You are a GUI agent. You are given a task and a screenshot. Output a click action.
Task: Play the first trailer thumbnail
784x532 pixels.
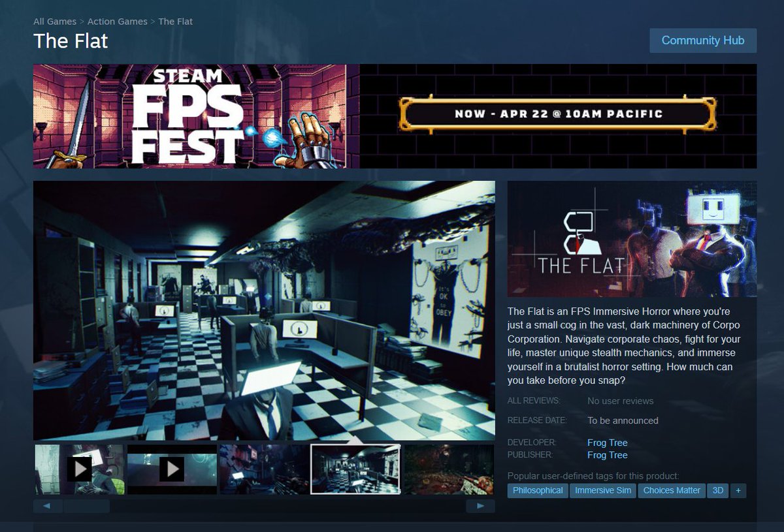(79, 469)
